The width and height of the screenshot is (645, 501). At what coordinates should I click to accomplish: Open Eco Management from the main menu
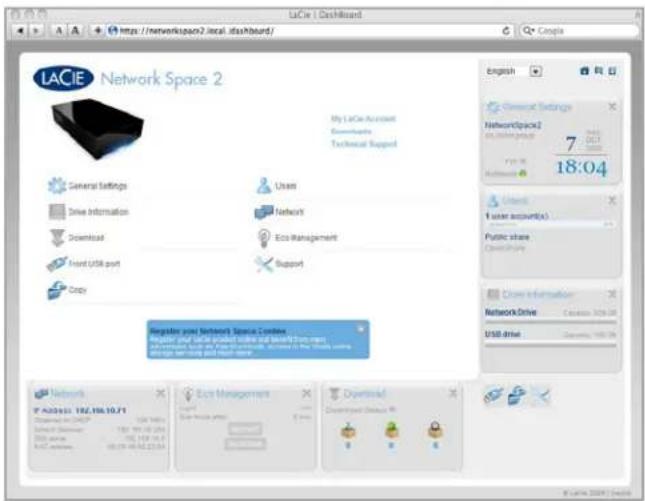297,237
